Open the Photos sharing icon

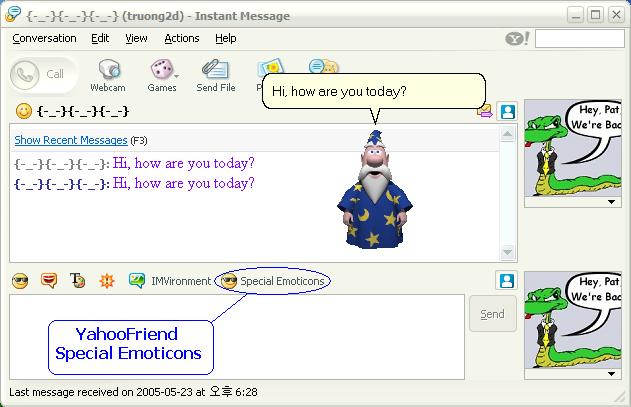(x=270, y=67)
